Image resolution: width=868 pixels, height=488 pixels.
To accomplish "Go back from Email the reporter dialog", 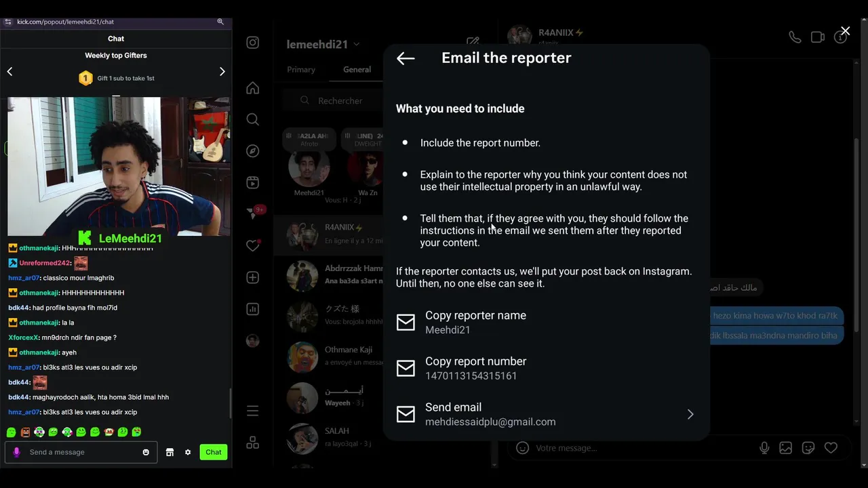I will [x=406, y=58].
